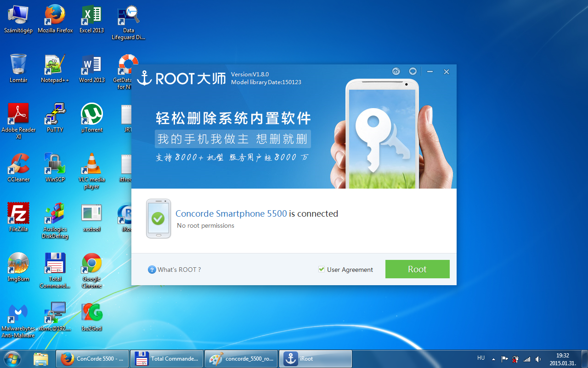Open the Paint concorde_5500 taskbar window
The height and width of the screenshot is (368, 588).
coord(241,359)
